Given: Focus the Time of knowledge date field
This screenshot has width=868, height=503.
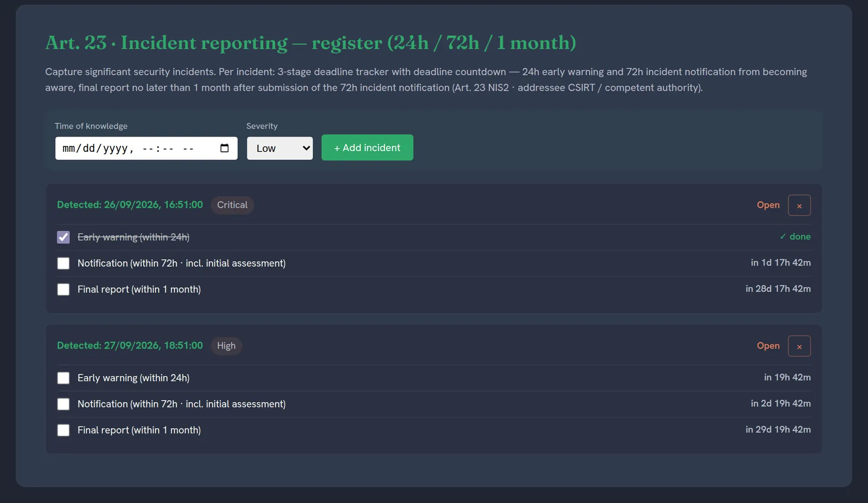Looking at the screenshot, I should coord(146,148).
